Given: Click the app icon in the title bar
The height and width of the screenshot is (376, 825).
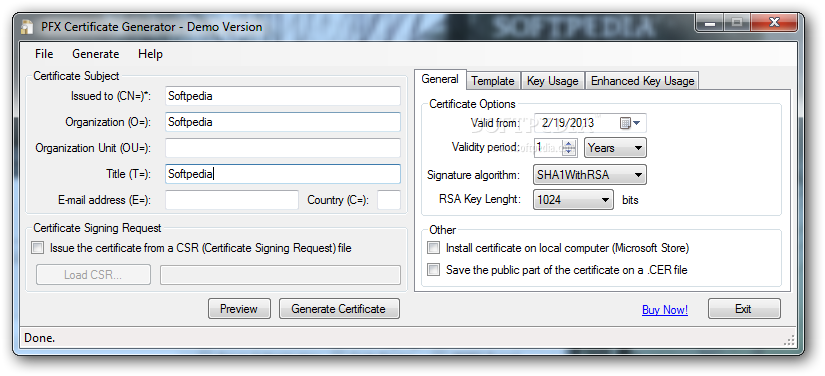Looking at the screenshot, I should tap(27, 27).
